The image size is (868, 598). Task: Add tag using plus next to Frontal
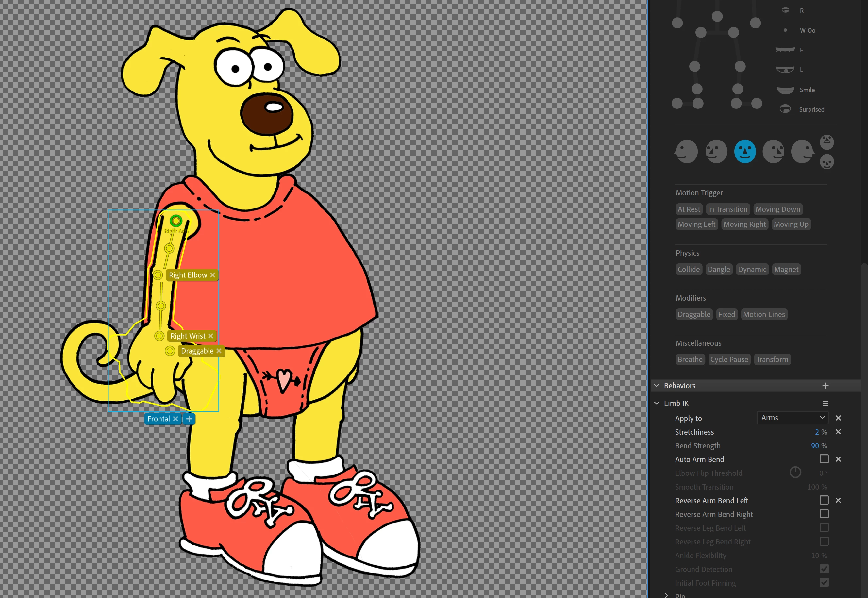[x=189, y=419]
